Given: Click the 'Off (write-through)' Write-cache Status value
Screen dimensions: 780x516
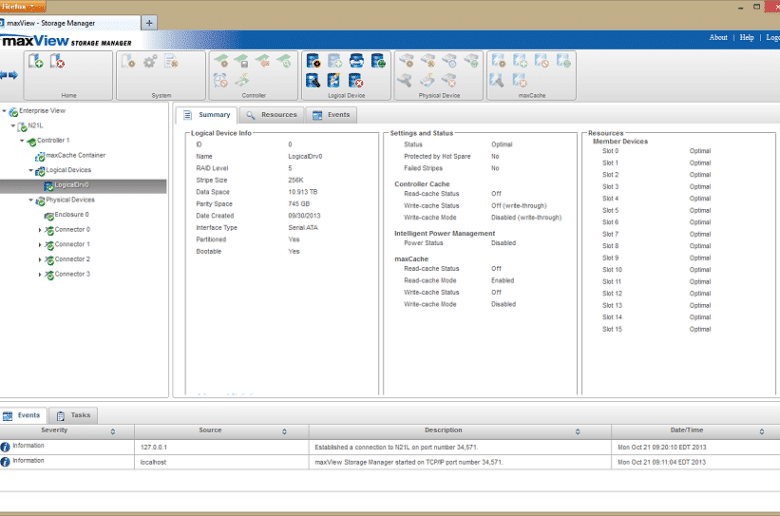Looking at the screenshot, I should pos(519,206).
